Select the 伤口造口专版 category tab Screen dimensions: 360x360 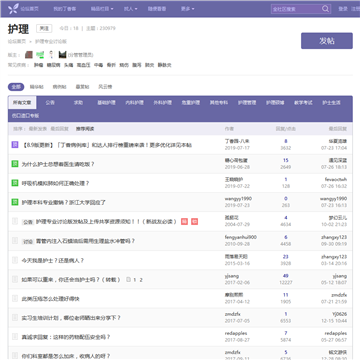[x=25, y=115]
